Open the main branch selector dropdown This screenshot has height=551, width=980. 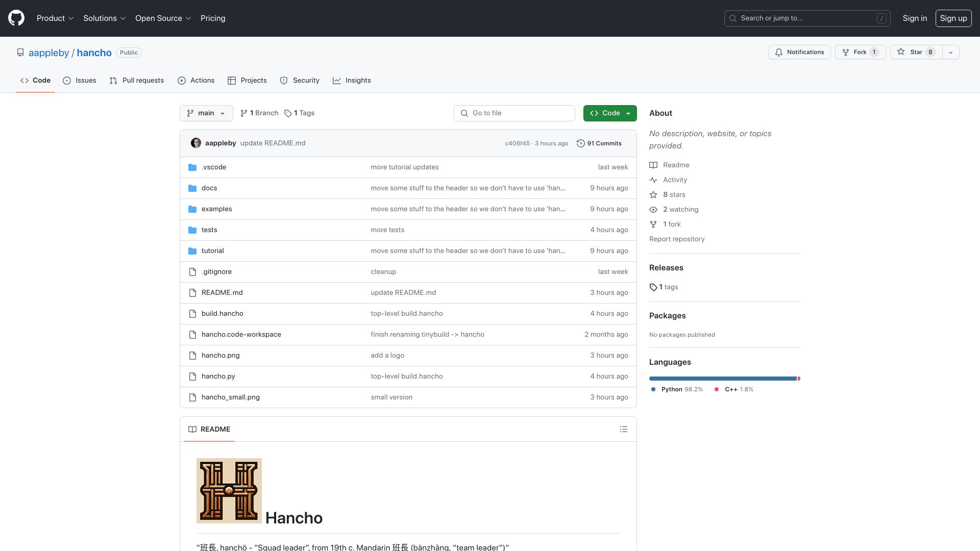(x=206, y=113)
